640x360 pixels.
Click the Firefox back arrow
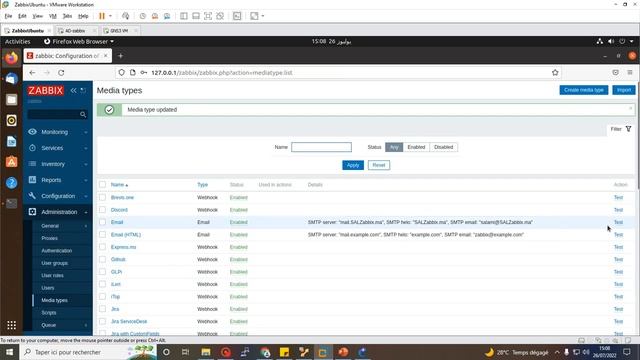coord(32,73)
